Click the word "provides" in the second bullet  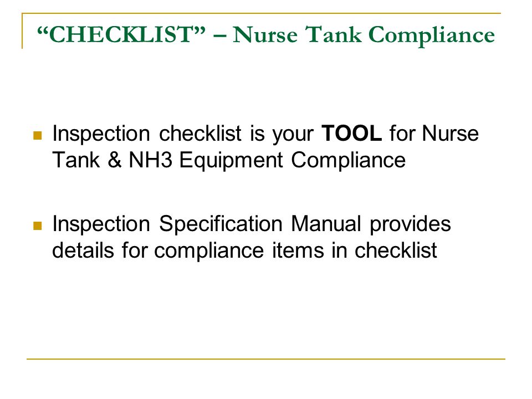point(410,224)
